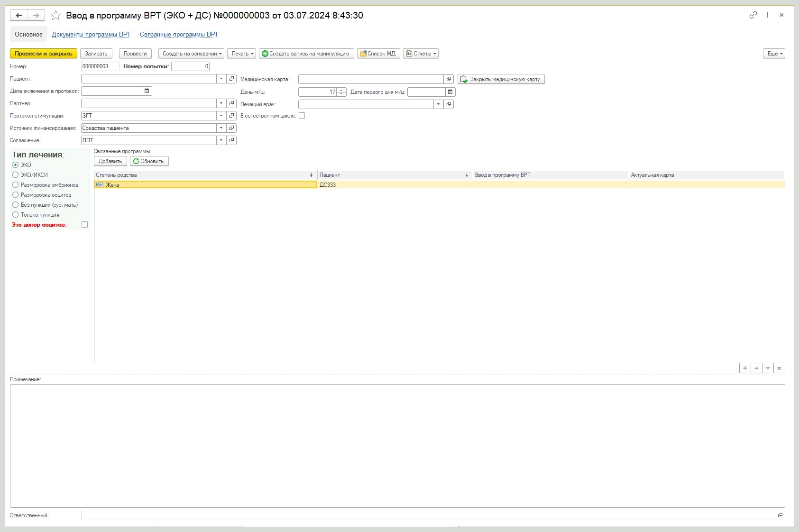Sort table by Пациент column header
Viewport: 799px width, 532px height.
point(395,175)
